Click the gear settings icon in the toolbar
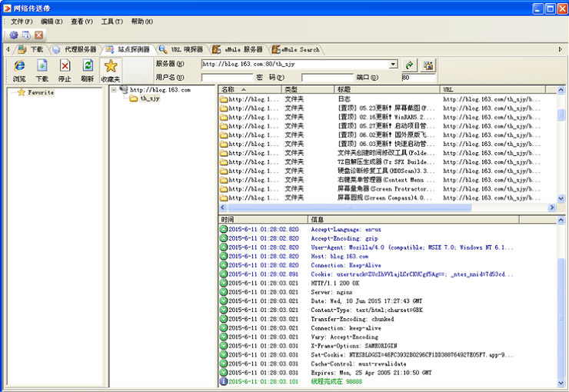Viewport: 569px width, 392px height. 14,35
